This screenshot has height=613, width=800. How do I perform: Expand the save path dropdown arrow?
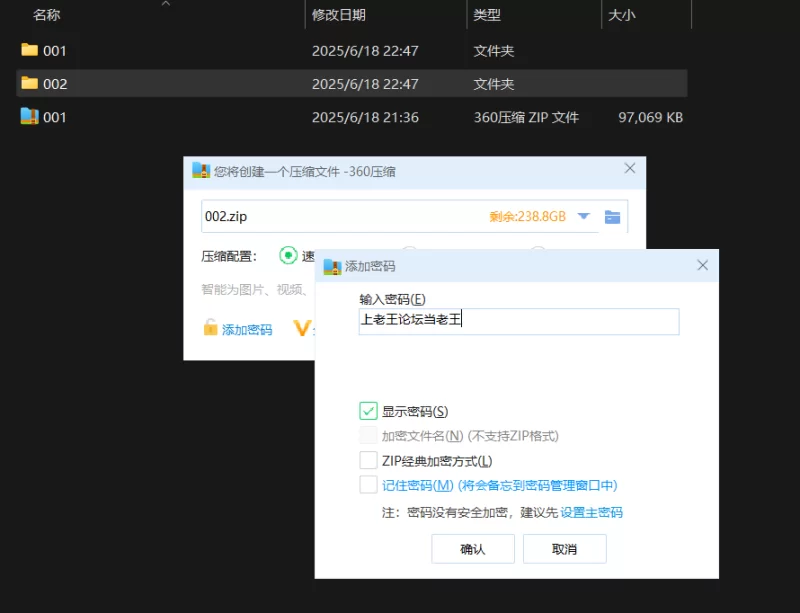point(584,217)
